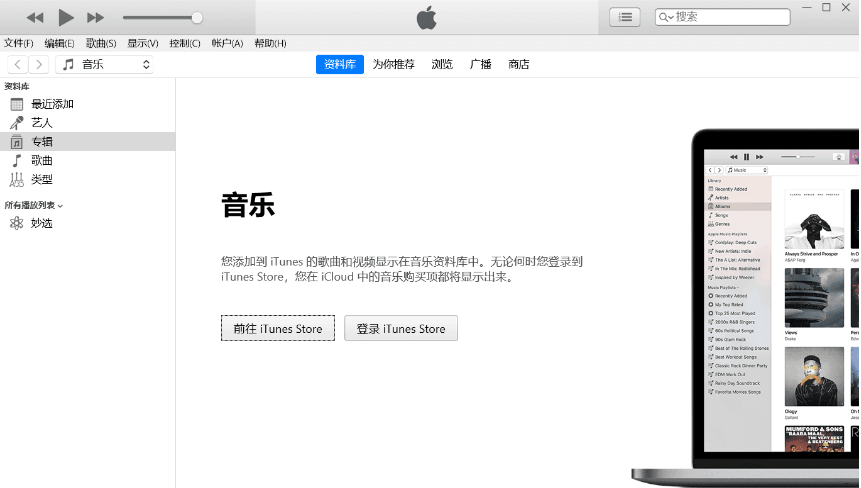
Task: Open the 编辑(E) menu
Action: (59, 43)
